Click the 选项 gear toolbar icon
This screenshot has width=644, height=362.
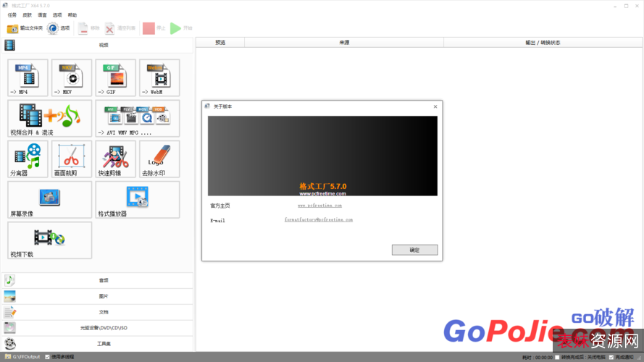pyautogui.click(x=53, y=28)
